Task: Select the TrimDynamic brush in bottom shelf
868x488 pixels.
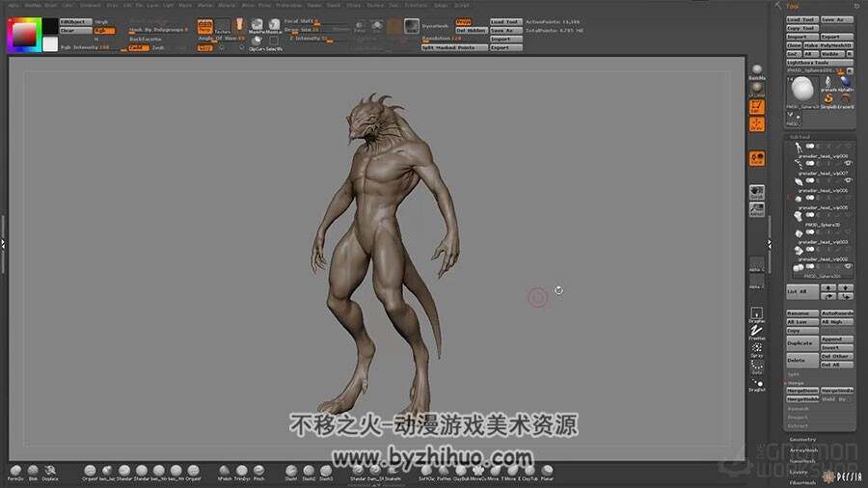Action: (241, 472)
